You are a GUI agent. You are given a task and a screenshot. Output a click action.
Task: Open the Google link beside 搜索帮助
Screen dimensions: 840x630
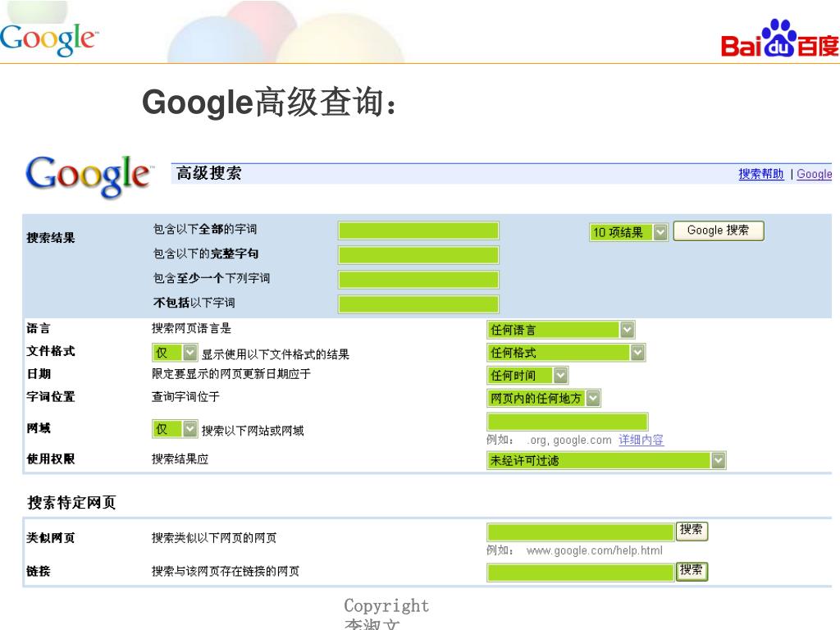click(x=814, y=174)
